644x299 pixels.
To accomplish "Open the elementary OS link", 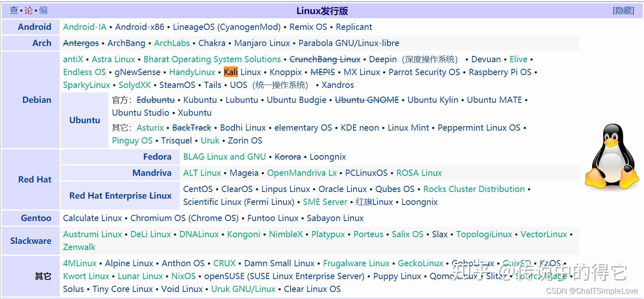I will 303,128.
